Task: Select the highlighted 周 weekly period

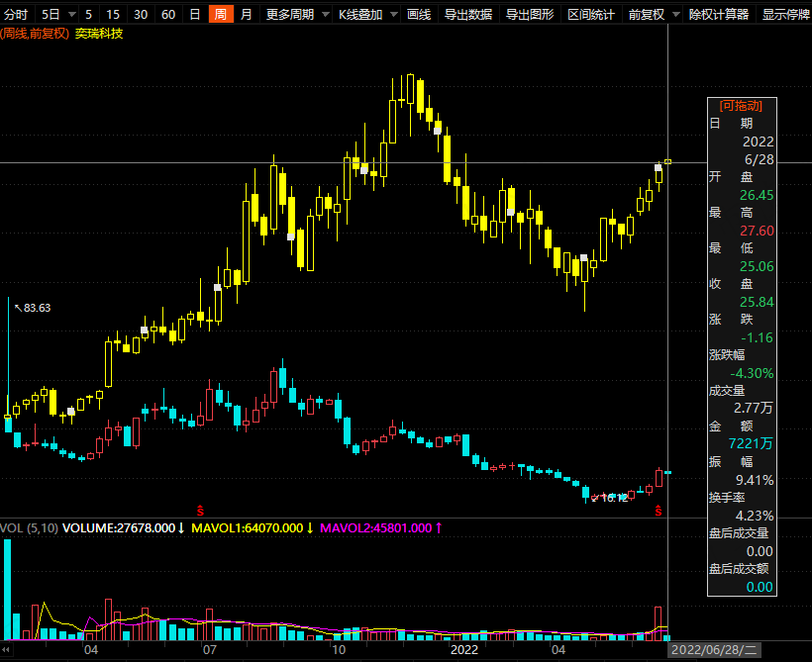Action: point(221,14)
